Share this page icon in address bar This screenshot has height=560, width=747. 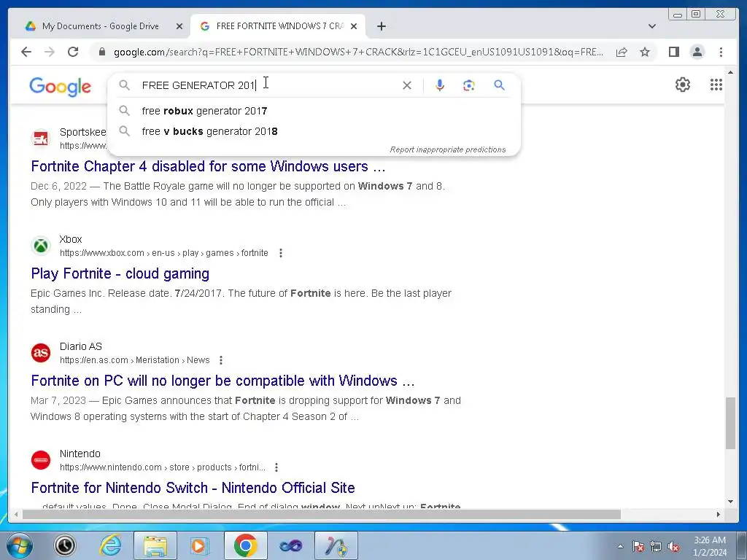(622, 52)
